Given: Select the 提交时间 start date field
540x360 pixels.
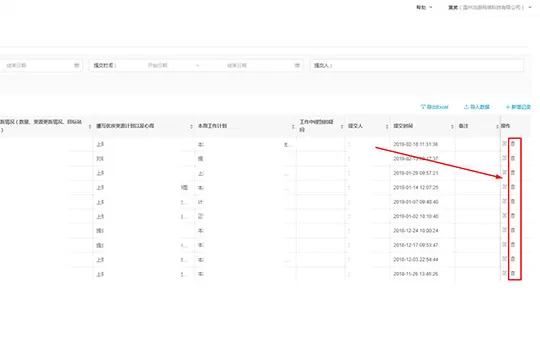Looking at the screenshot, I should (x=158, y=65).
